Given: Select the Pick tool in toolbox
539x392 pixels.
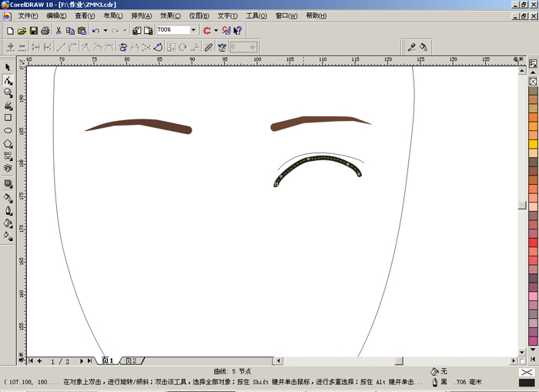Looking at the screenshot, I should click(8, 68).
